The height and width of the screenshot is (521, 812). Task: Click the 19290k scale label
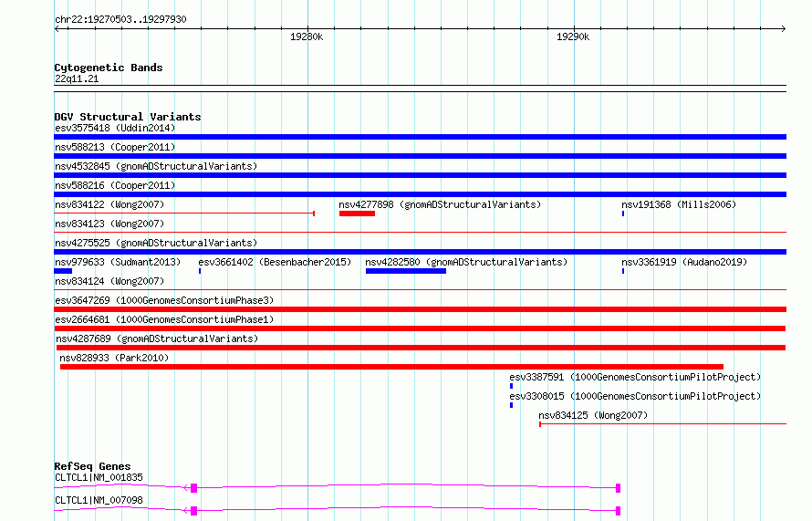[x=573, y=36]
